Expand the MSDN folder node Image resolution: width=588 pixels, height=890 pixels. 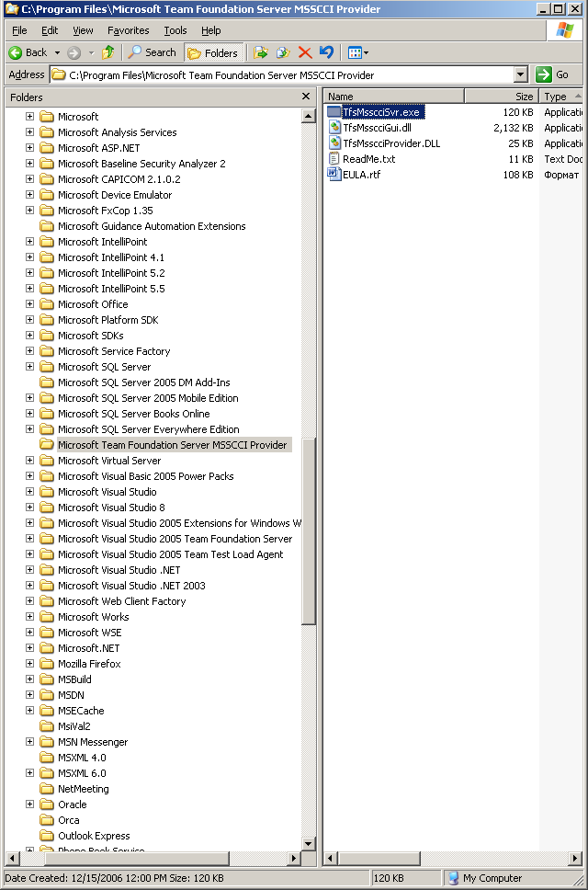click(x=30, y=695)
